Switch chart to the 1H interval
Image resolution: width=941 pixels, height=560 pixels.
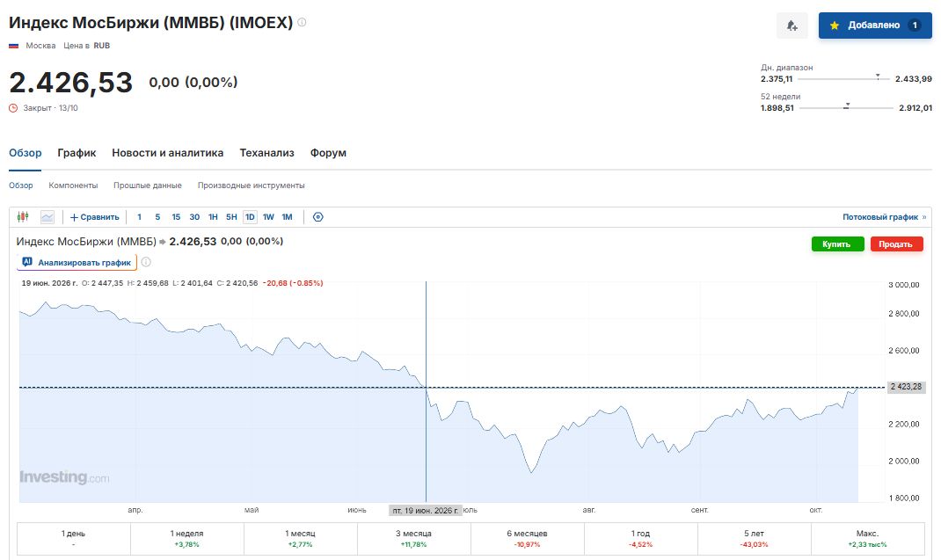(x=213, y=216)
